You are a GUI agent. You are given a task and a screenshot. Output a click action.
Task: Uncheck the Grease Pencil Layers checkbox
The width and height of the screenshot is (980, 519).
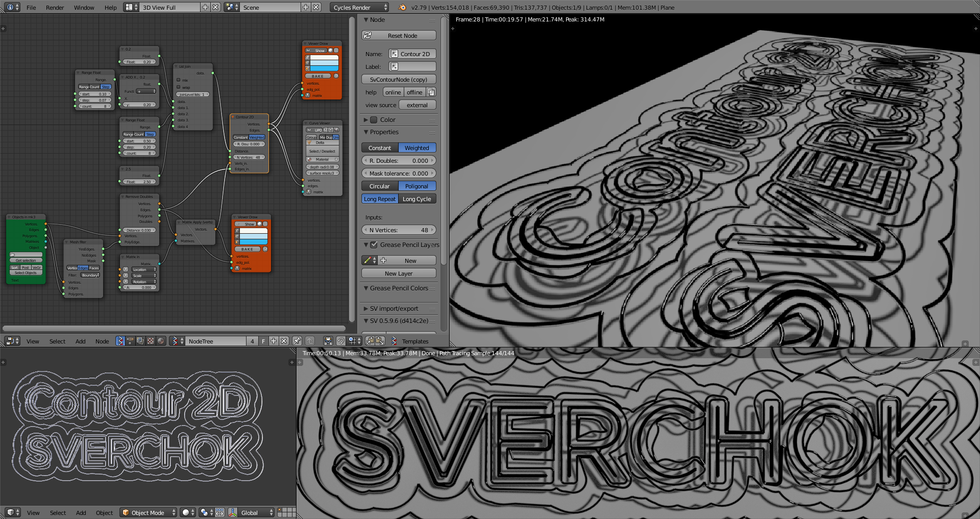[374, 244]
